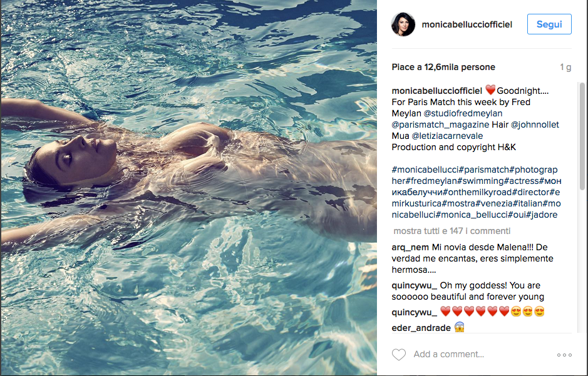
Task: Open commenter arq_nem's profile
Action: pyautogui.click(x=410, y=247)
